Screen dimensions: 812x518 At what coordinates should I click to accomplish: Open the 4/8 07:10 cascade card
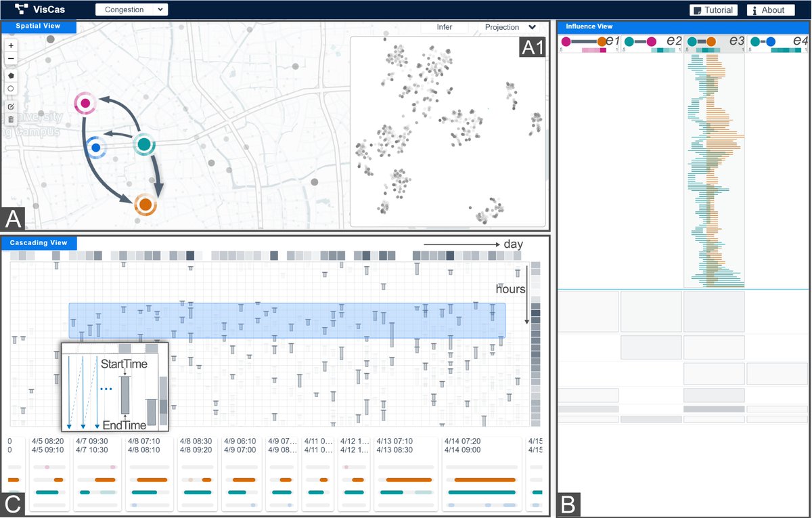(150, 474)
